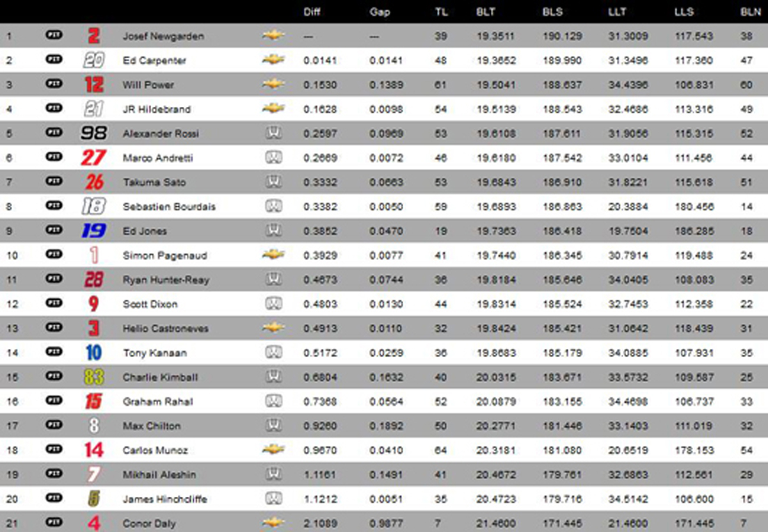This screenshot has width=768, height=532.
Task: Click the Honda logo beside Alexander Rossi
Action: click(274, 133)
